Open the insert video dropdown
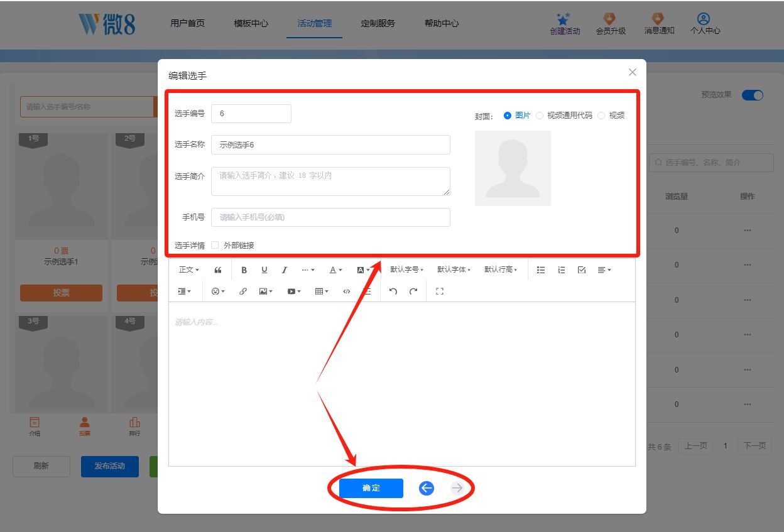This screenshot has height=532, width=784. coord(294,291)
